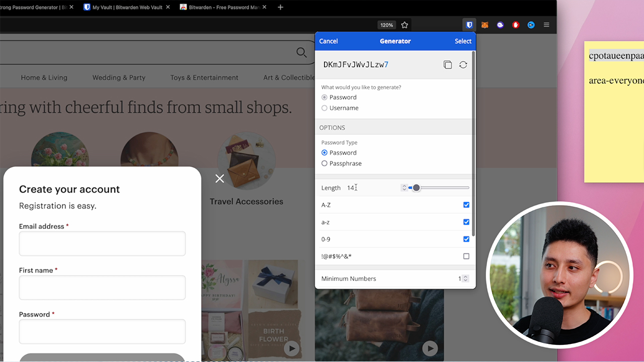The width and height of the screenshot is (644, 362).
Task: Open the Travel Accessories link
Action: coord(247,202)
